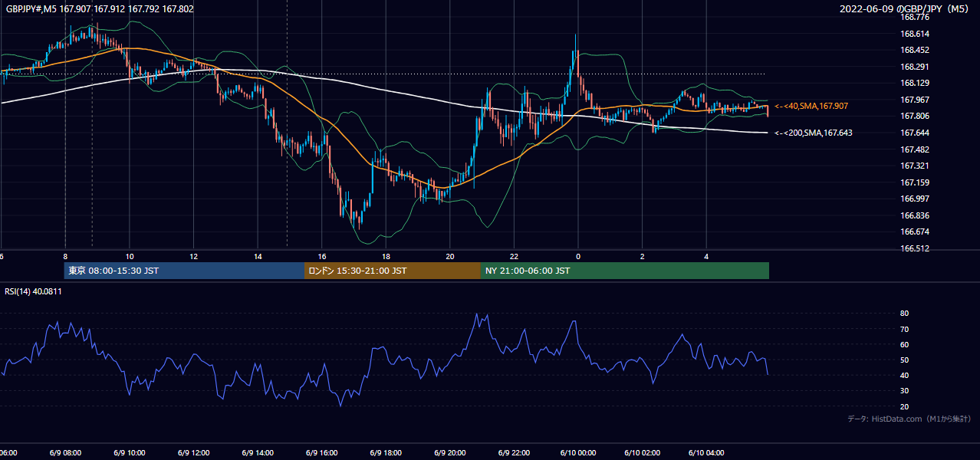Click hour tick 8 on price chart axis
Image resolution: width=980 pixels, height=460 pixels.
tap(65, 256)
